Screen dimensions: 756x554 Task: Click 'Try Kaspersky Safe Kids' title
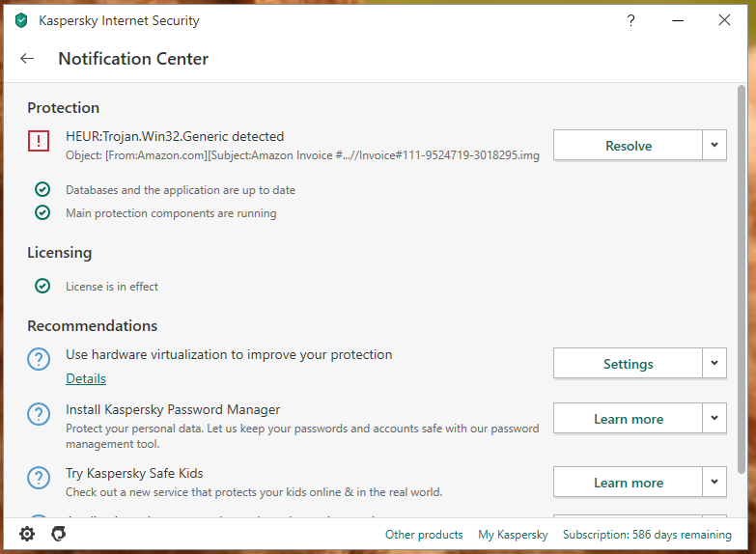click(134, 473)
